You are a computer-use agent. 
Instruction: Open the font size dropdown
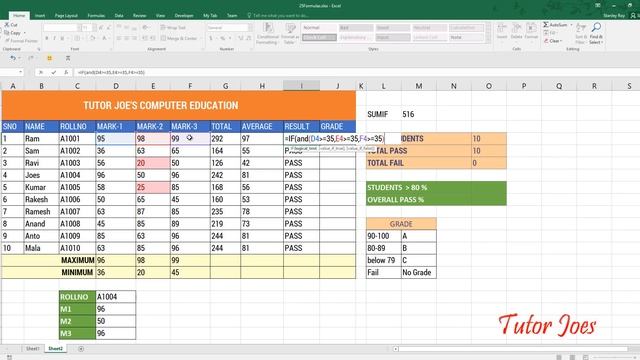[94, 28]
